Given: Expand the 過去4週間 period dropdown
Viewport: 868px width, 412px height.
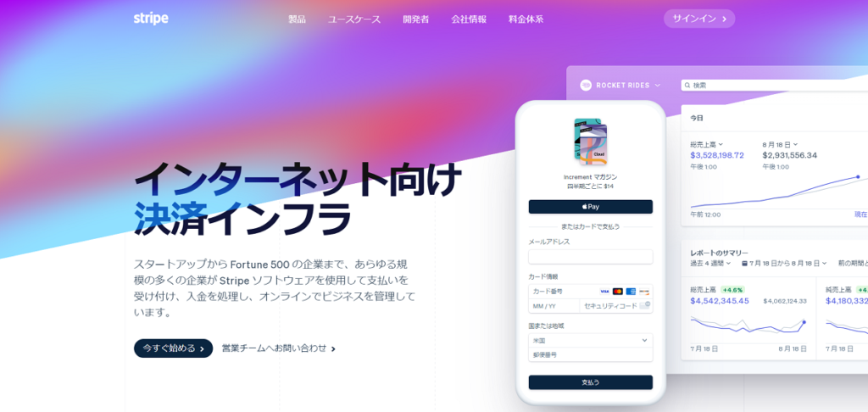Looking at the screenshot, I should [710, 263].
